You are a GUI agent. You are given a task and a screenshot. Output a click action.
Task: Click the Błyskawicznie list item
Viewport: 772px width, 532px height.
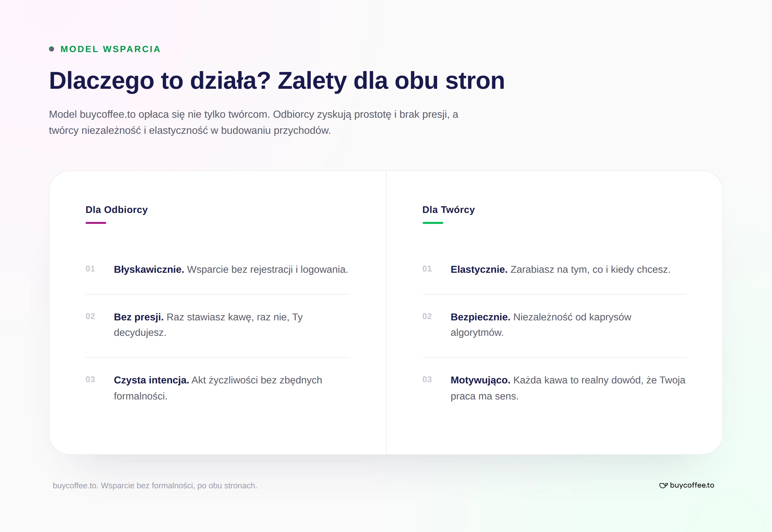point(218,269)
